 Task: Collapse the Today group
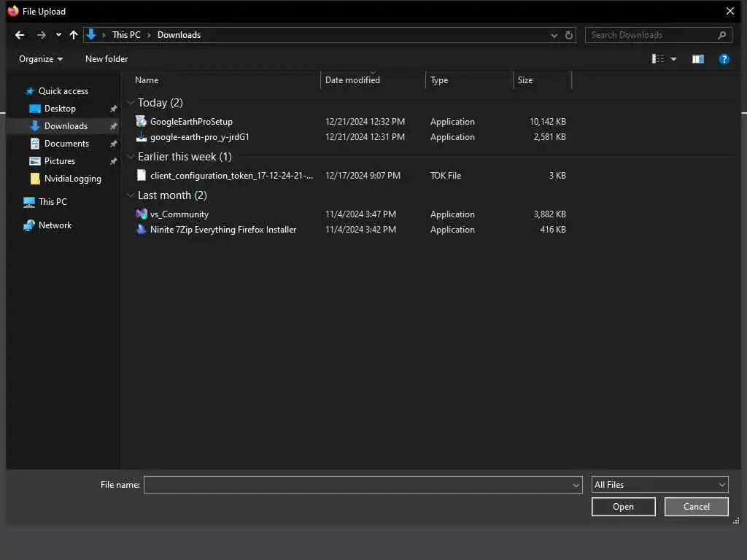pyautogui.click(x=131, y=102)
